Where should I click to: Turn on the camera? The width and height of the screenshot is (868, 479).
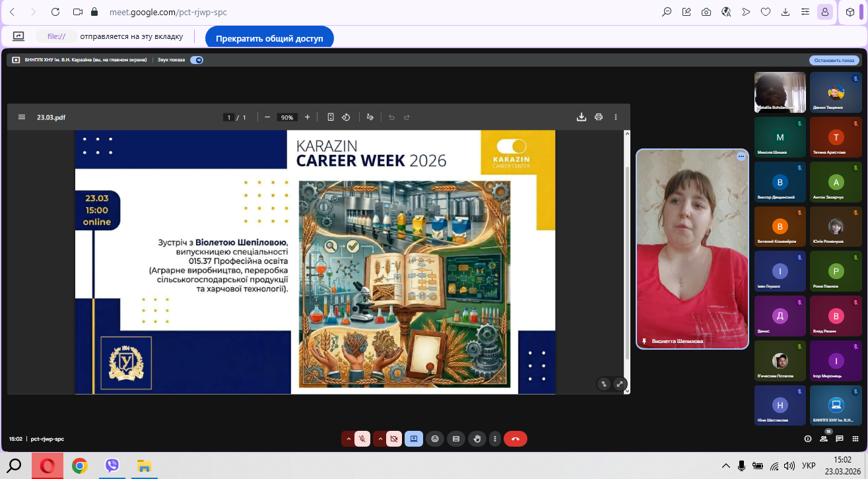(x=394, y=439)
